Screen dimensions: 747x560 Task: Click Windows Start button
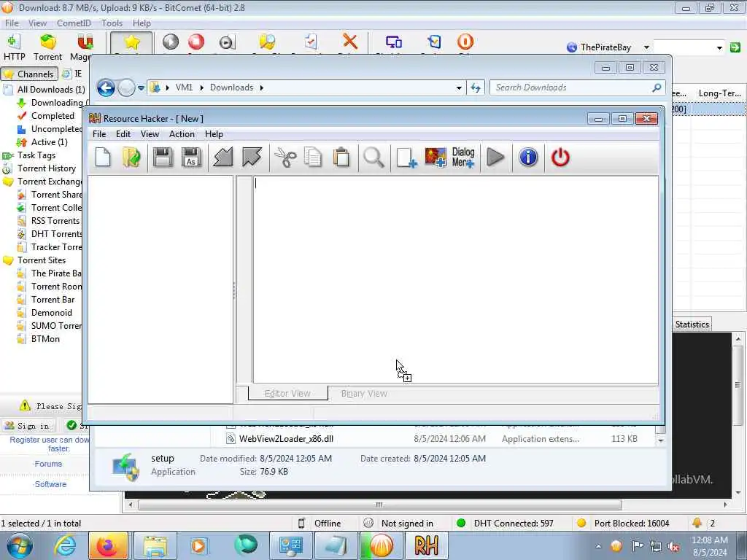click(19, 545)
